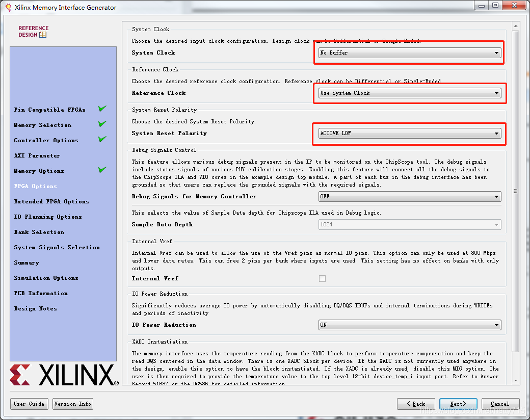Open the Sample Data Depth dropdown
This screenshot has width=530, height=420.
[x=410, y=225]
